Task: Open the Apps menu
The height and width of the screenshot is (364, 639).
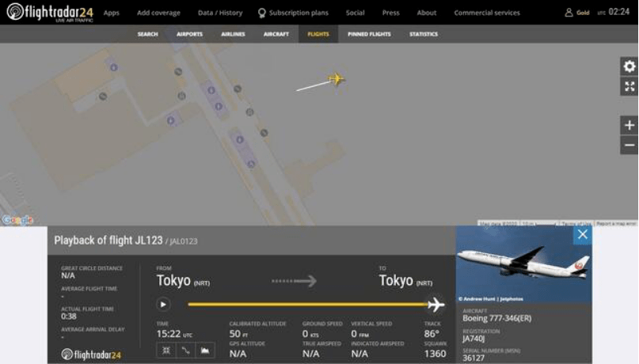Action: tap(112, 13)
